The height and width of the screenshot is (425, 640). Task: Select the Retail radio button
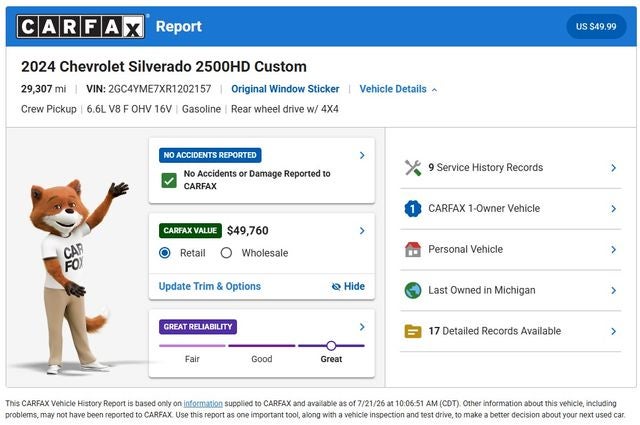[164, 253]
